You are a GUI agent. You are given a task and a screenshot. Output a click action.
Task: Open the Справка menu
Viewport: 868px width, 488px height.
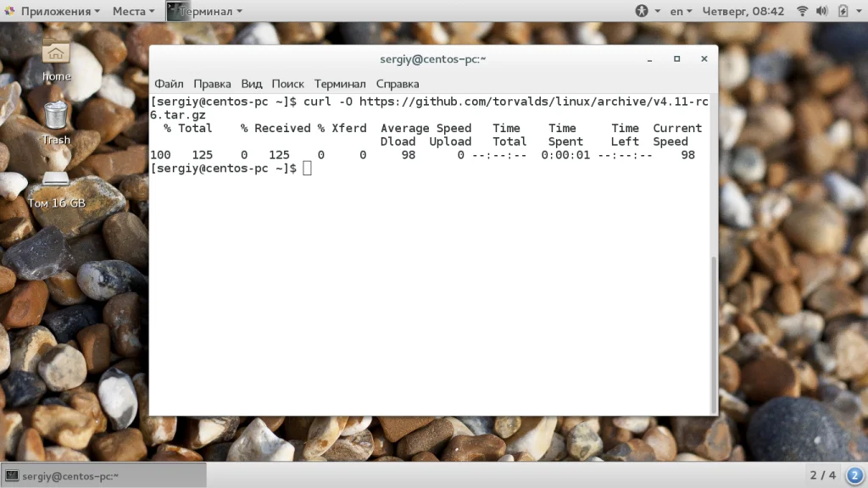pyautogui.click(x=398, y=84)
